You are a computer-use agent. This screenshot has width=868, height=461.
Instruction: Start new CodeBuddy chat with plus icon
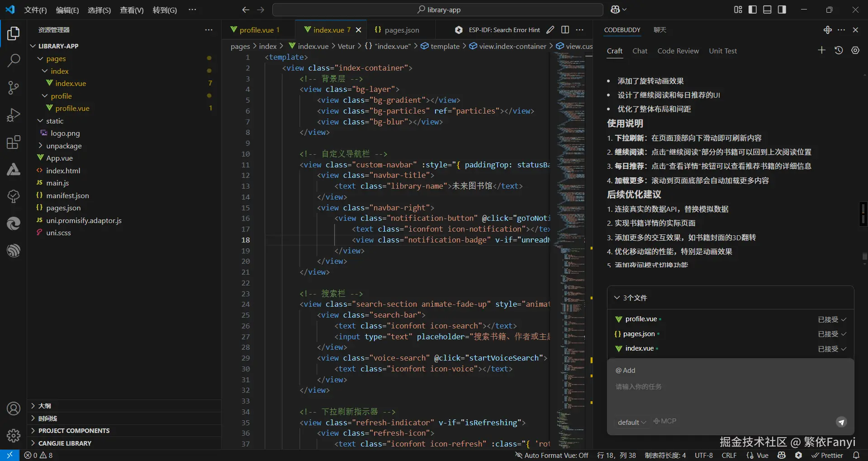822,50
